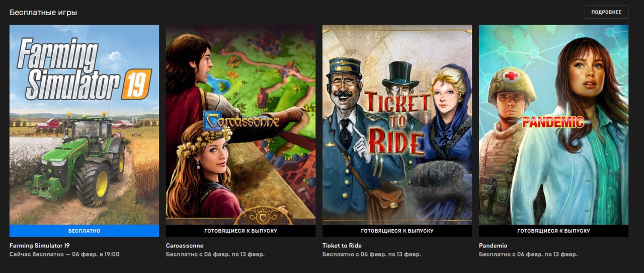
Task: Click ГОТОВЯЩИЕСЯ К ВЫПУСКУ banner under Pandemic
Action: point(553,231)
